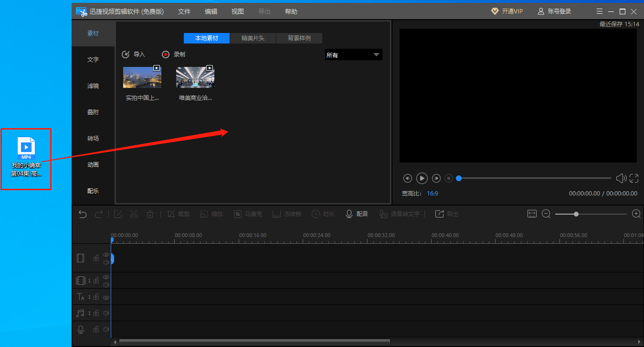Click the fullscreen preview icon
This screenshot has height=347, width=644.
[634, 178]
